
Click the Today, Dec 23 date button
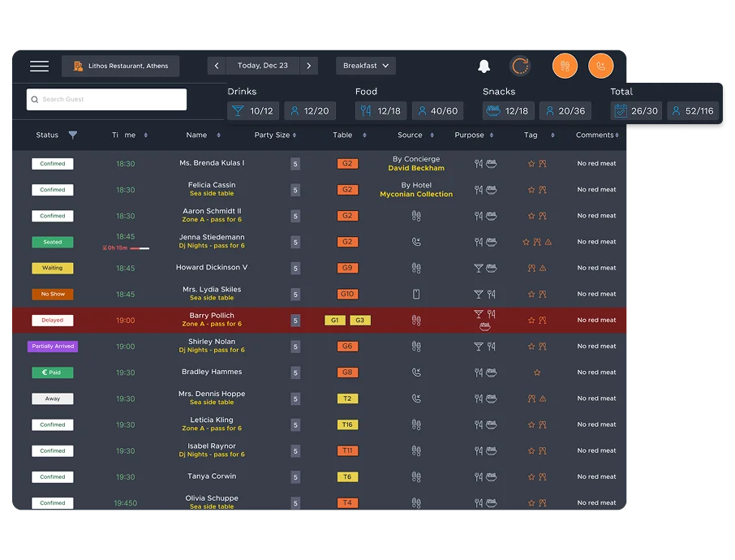click(x=263, y=66)
